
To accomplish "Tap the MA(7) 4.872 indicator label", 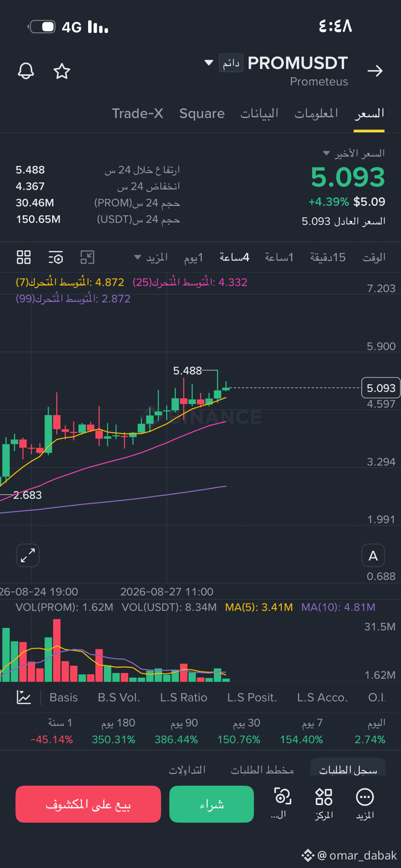I will tap(70, 282).
